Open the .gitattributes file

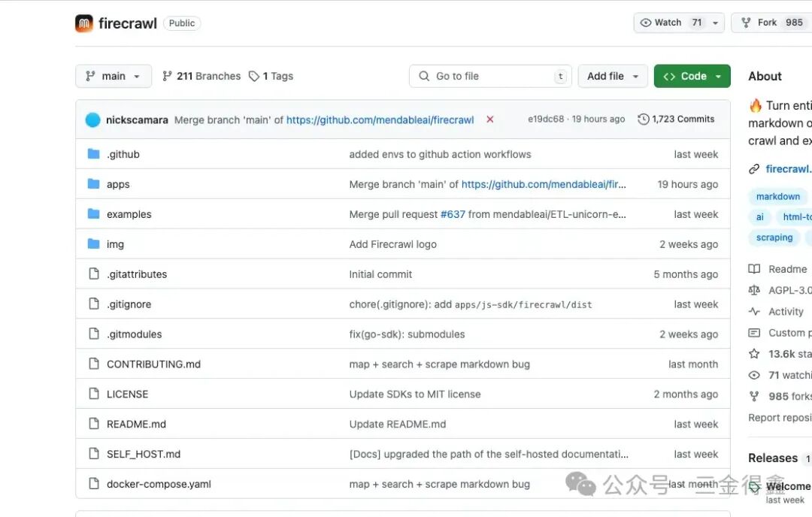137,274
